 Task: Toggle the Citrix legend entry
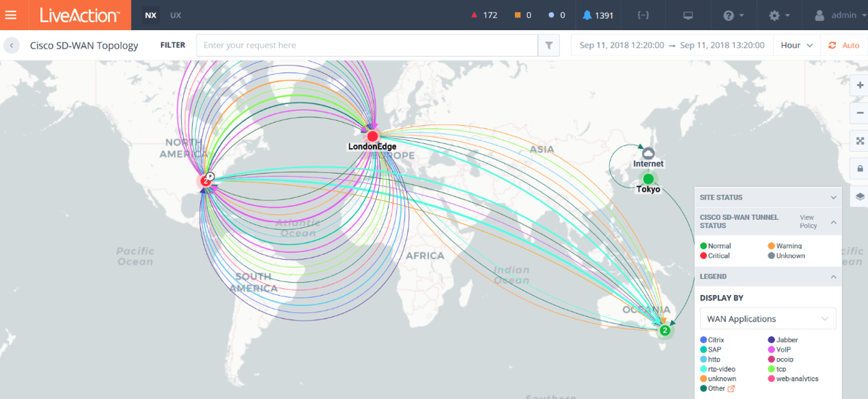pyautogui.click(x=715, y=340)
